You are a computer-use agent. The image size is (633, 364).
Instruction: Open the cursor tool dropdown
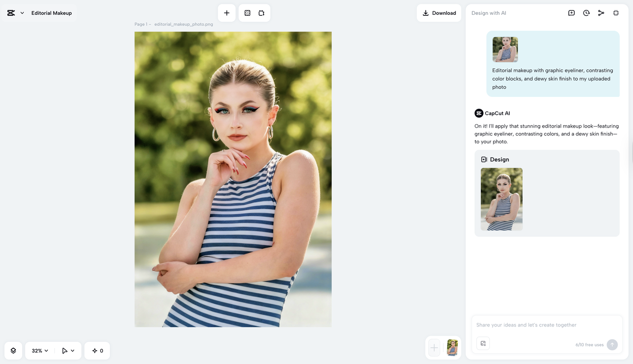coord(68,350)
